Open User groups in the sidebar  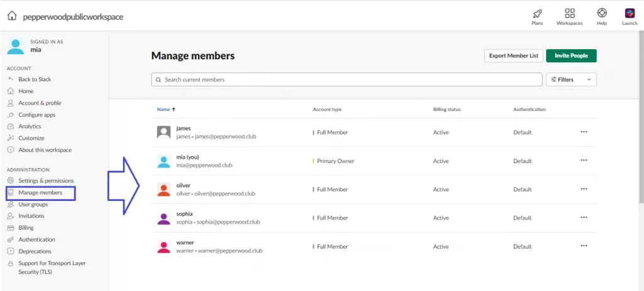pyautogui.click(x=33, y=204)
